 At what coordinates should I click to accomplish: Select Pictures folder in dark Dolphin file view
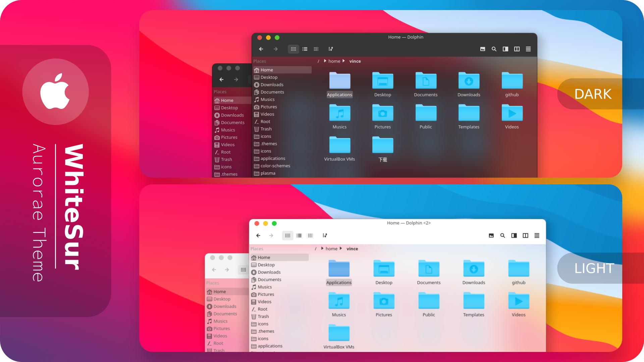coord(383,117)
